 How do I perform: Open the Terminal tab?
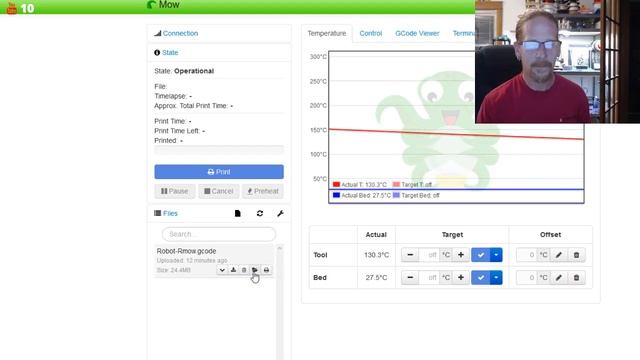(463, 33)
